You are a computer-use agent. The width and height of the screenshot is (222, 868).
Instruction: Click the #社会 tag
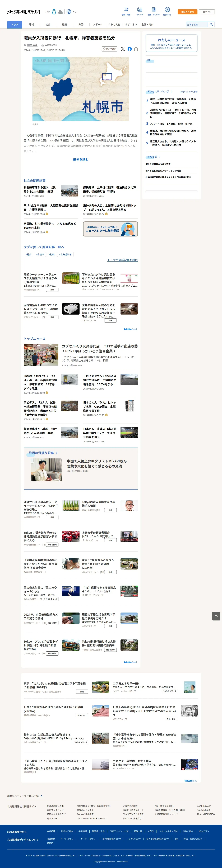(x=28, y=254)
